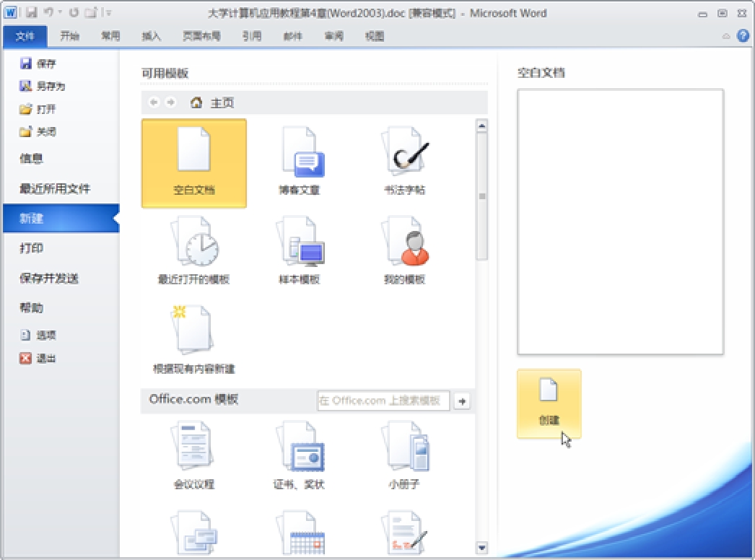Open the business cards template category icon
Image resolution: width=755 pixels, height=560 pixels.
pyautogui.click(x=194, y=533)
